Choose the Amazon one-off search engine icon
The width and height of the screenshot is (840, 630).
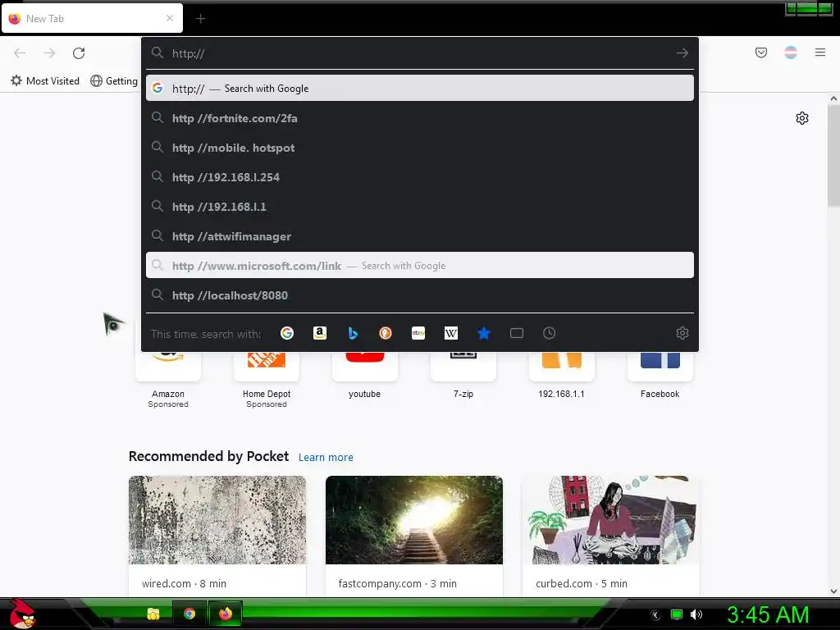pos(320,333)
